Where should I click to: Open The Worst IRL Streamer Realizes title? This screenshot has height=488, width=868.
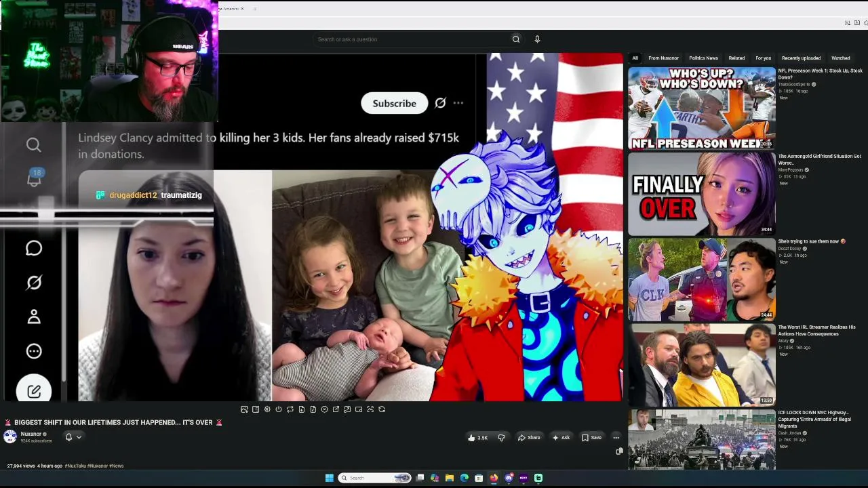[x=817, y=330]
